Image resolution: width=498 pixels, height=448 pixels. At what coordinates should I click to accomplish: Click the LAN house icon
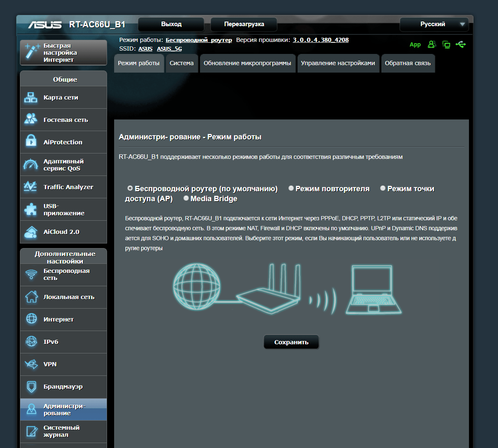[32, 297]
